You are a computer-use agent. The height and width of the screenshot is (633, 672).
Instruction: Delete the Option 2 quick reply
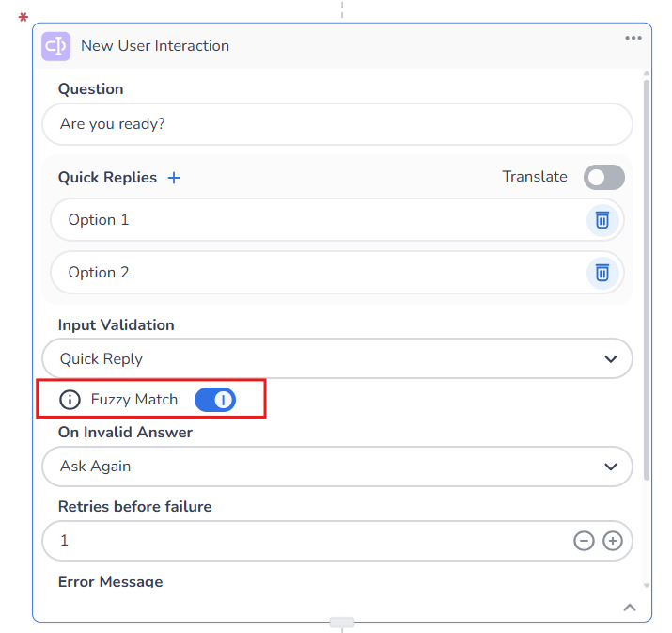(602, 273)
